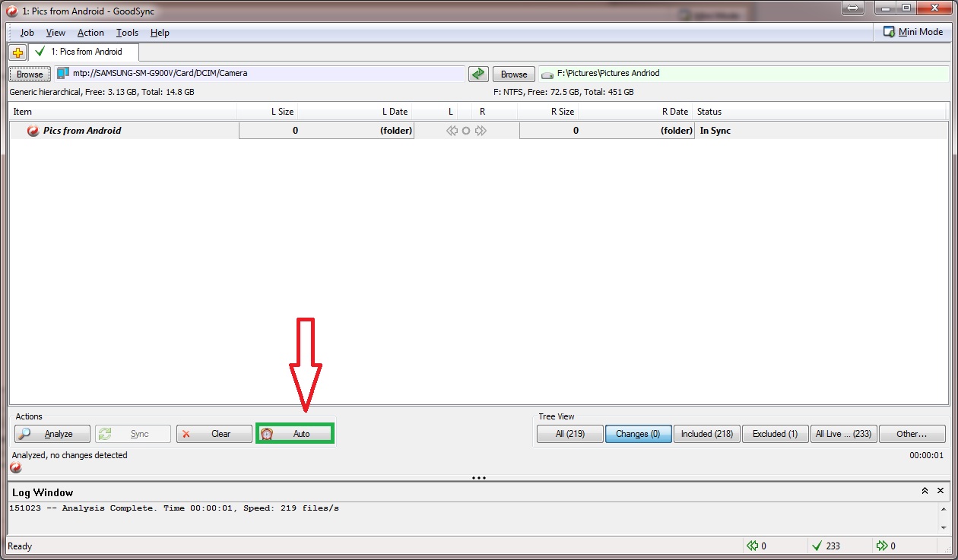
Task: Select the '1: Pics from Android' job tab
Action: click(84, 52)
